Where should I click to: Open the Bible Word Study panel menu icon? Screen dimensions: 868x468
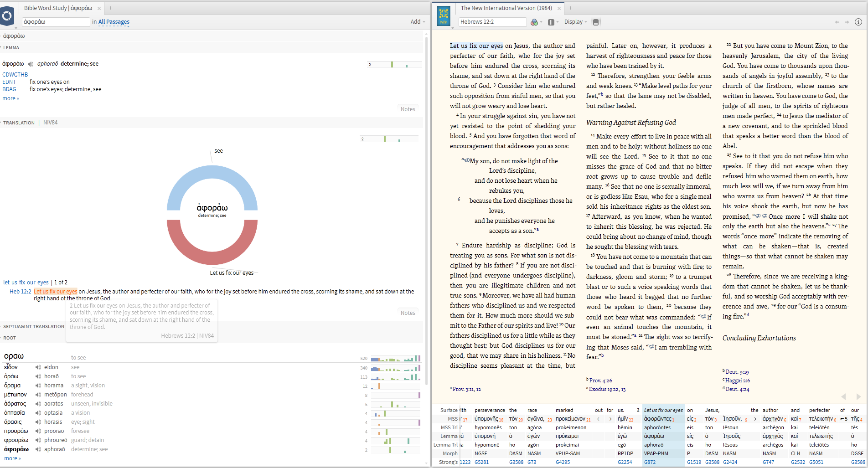click(x=7, y=17)
